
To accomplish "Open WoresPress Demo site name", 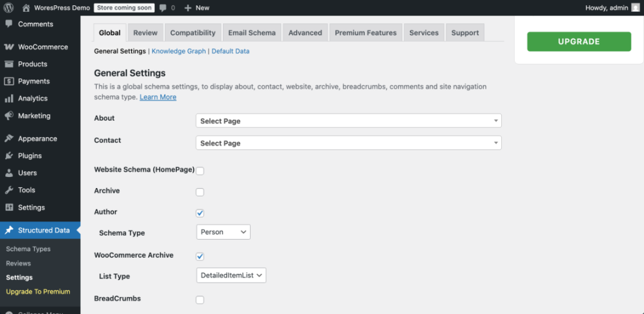I will coord(62,8).
